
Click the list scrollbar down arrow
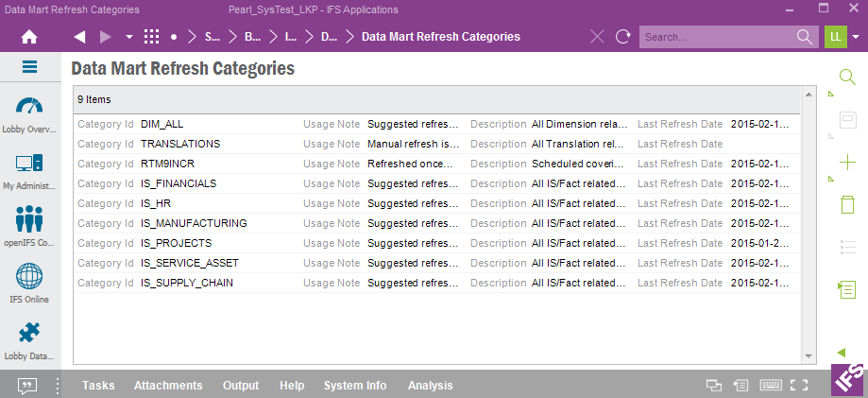[x=808, y=355]
